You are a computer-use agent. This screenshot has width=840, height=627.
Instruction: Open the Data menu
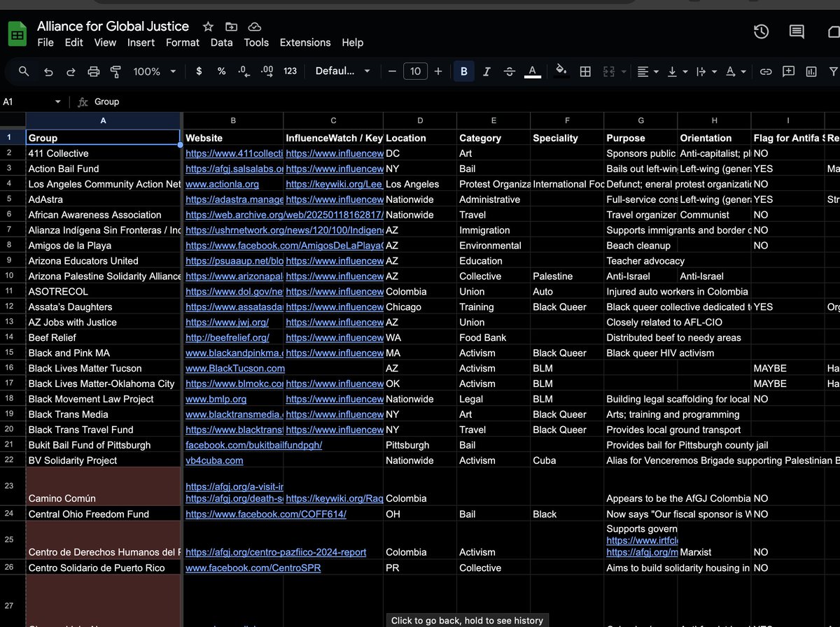point(221,43)
